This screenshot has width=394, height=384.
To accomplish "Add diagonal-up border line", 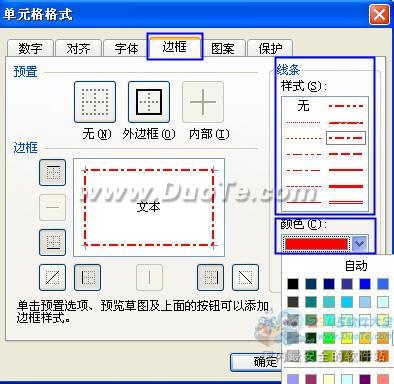I will [x=52, y=277].
